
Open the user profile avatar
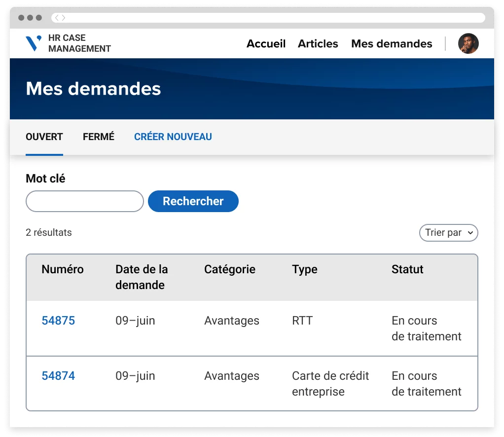click(468, 43)
